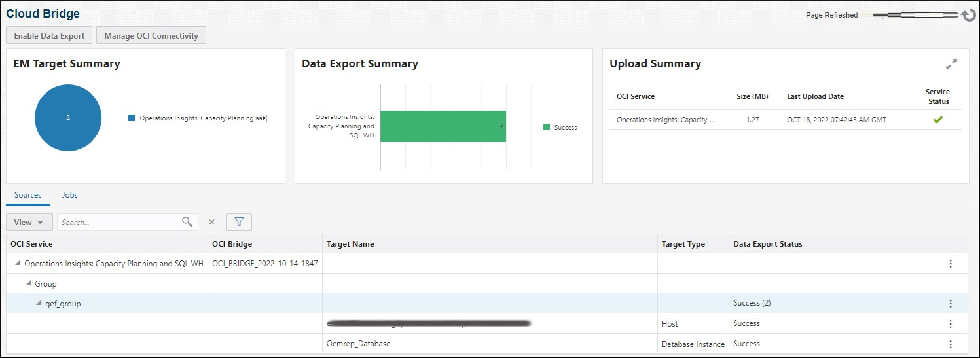Image resolution: width=980 pixels, height=358 pixels.
Task: Click the blue Capacity Planning legend swatch
Action: (132, 118)
